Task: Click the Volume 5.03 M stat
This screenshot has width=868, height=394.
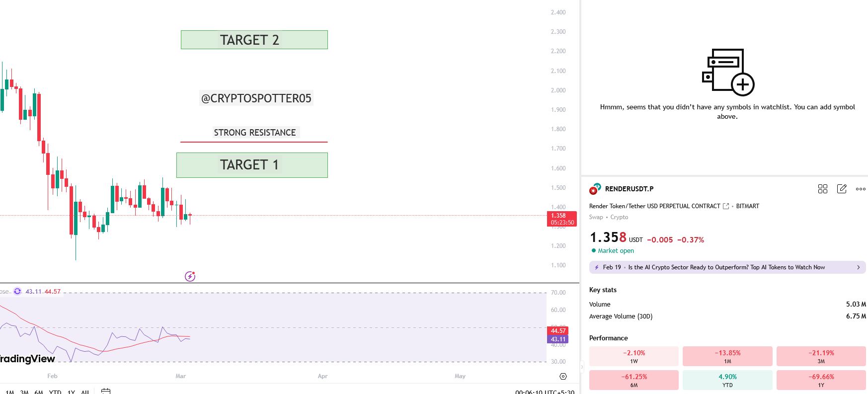Action: coord(727,304)
